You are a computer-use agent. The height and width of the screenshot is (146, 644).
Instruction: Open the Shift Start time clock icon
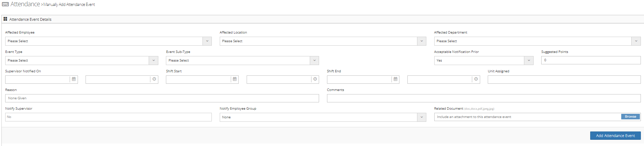click(315, 79)
